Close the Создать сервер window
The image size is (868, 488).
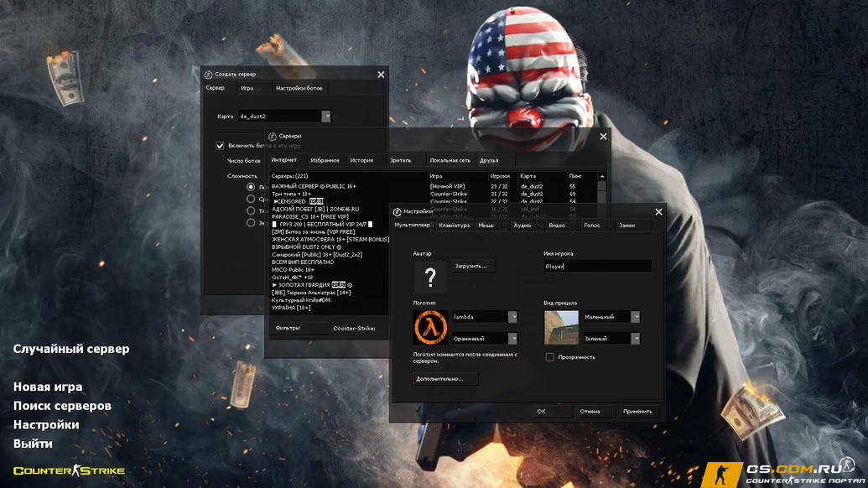pos(381,74)
